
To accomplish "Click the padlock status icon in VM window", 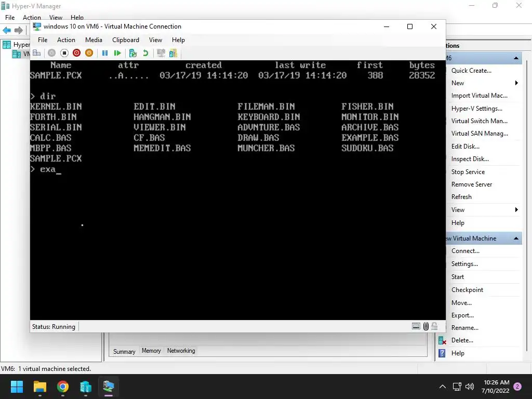I will [x=435, y=326].
